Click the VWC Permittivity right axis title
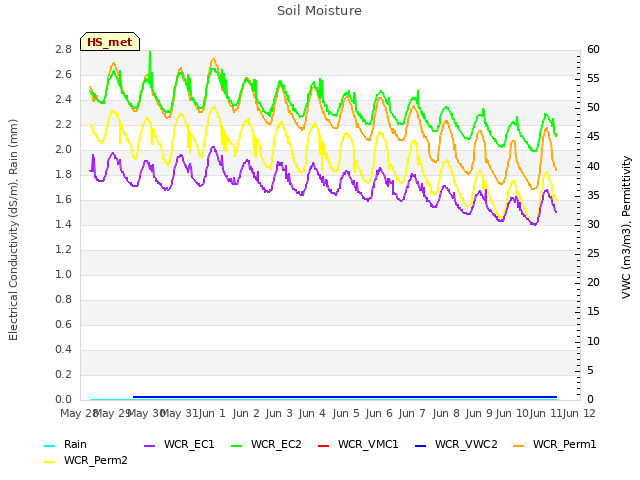 tap(626, 227)
